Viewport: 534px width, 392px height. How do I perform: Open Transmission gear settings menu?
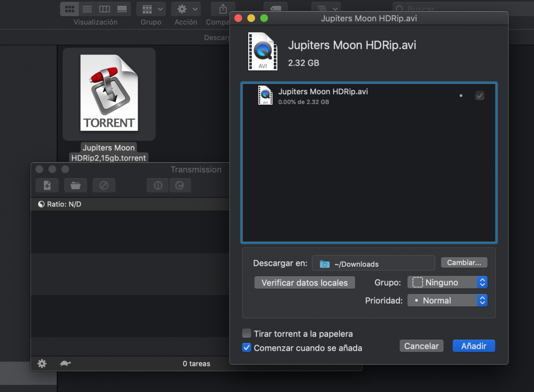coord(42,363)
